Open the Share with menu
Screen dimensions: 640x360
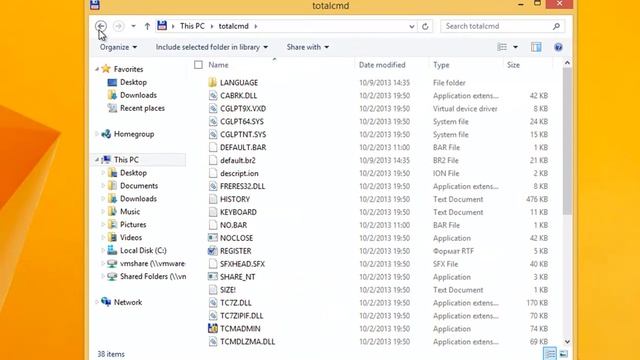[308, 47]
